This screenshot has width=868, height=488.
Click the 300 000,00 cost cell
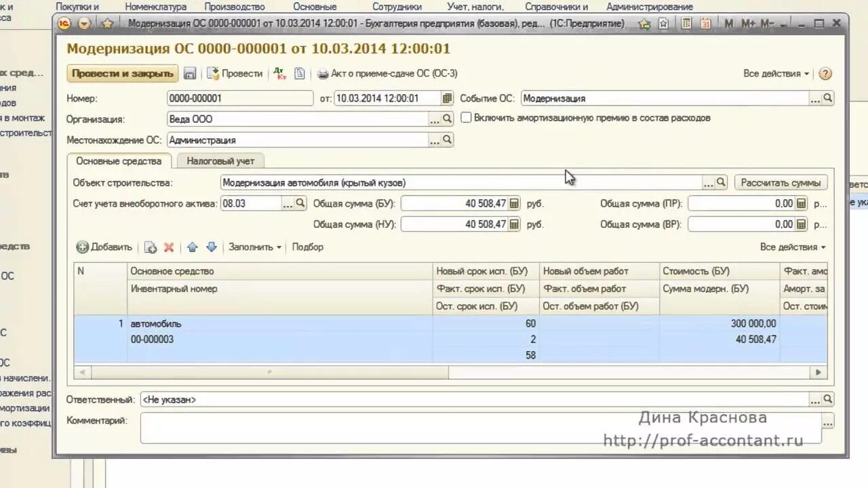719,324
